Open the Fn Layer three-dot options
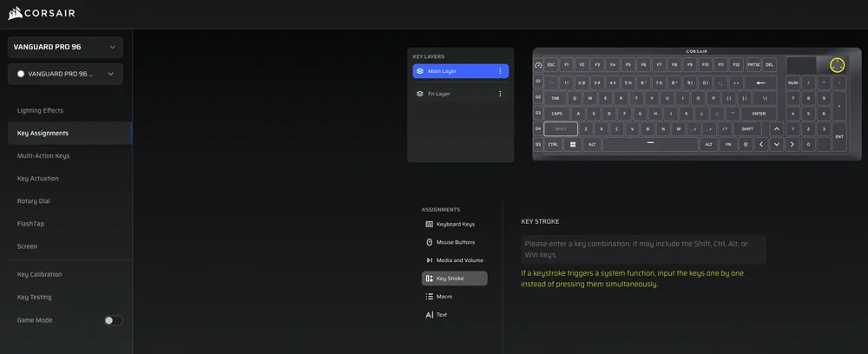 501,94
